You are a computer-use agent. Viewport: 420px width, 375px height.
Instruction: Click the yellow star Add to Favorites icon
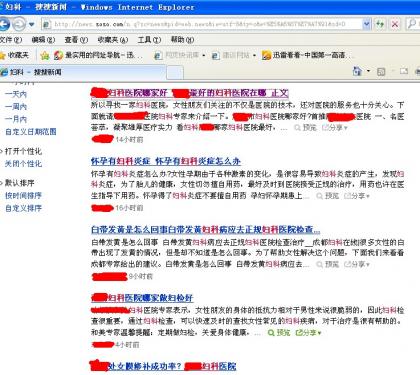(x=45, y=56)
